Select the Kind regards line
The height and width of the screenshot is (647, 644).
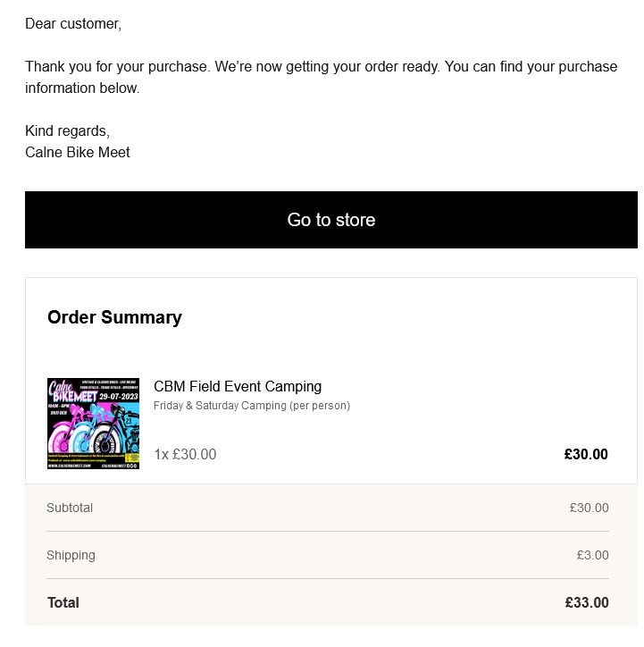pyautogui.click(x=68, y=130)
